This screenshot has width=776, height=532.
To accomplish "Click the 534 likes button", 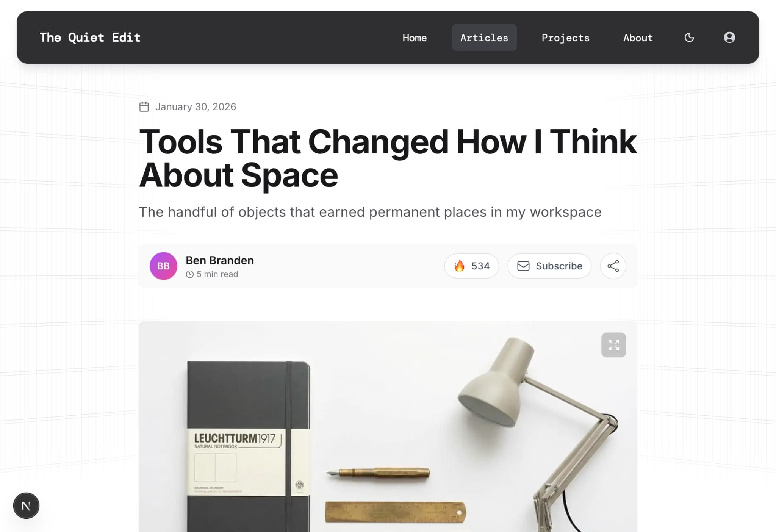I will [x=471, y=266].
